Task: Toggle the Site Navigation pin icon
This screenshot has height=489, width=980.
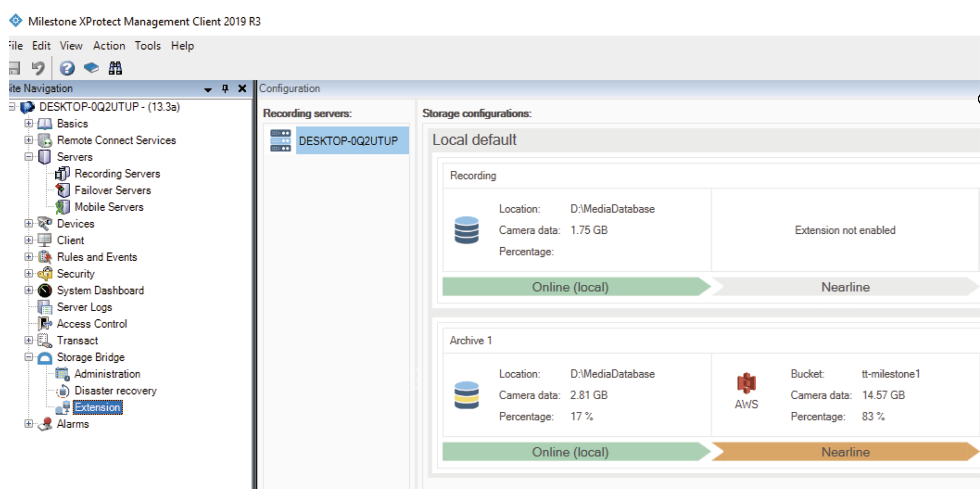Action: pos(225,88)
